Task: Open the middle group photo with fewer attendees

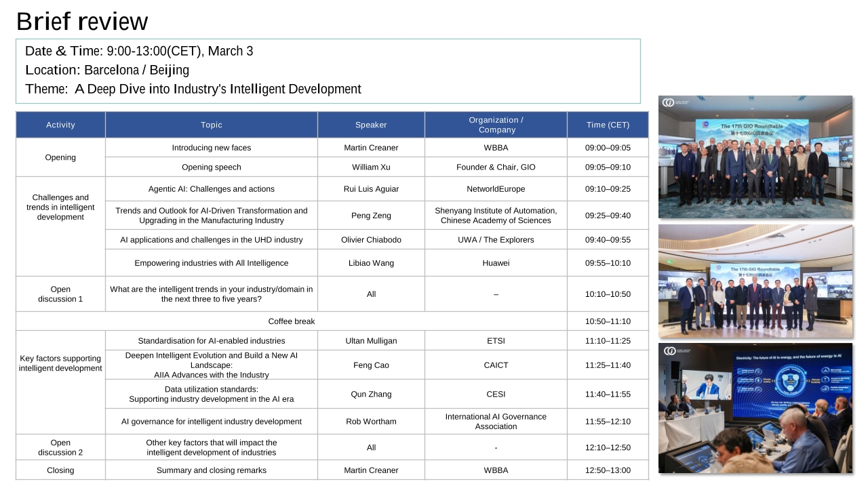Action: (x=755, y=281)
